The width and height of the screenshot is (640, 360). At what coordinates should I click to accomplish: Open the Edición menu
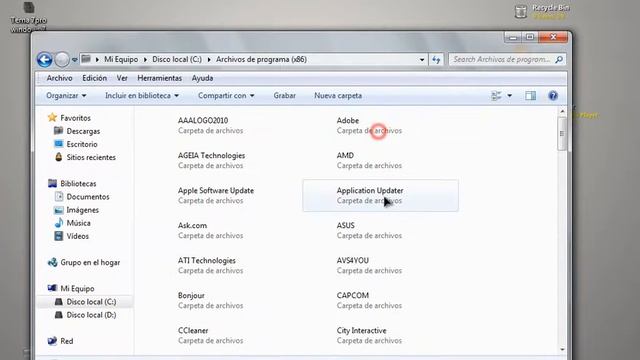coord(94,78)
